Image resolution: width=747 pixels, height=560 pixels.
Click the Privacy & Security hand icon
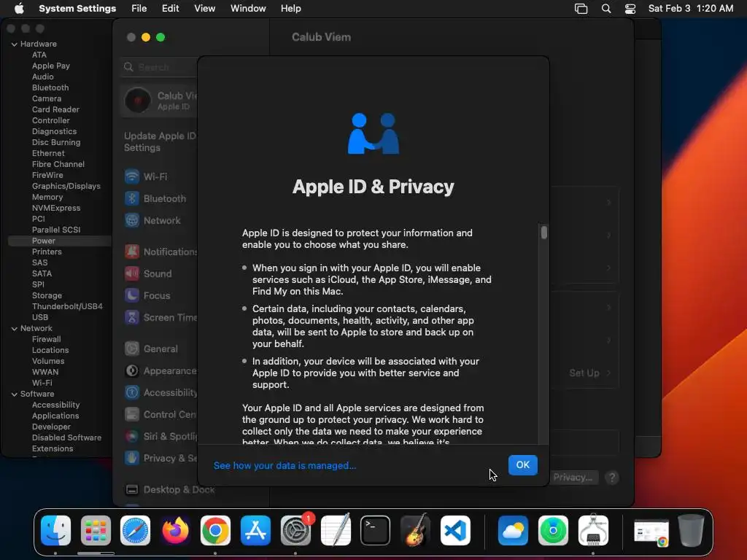point(132,458)
